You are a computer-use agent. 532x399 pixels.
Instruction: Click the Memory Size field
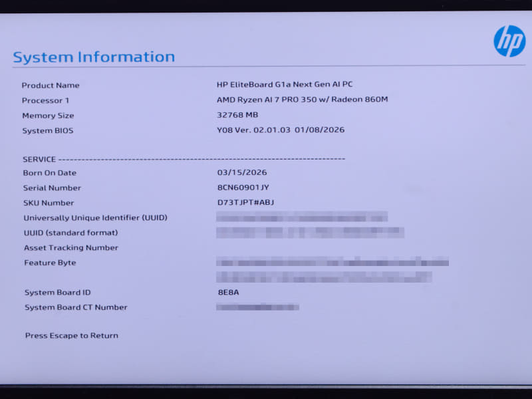click(48, 115)
